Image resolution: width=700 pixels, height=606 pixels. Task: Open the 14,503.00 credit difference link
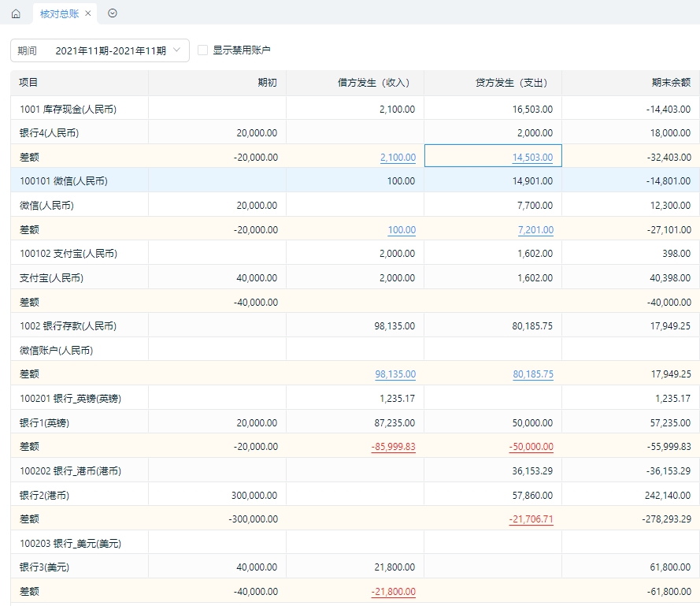pyautogui.click(x=532, y=158)
